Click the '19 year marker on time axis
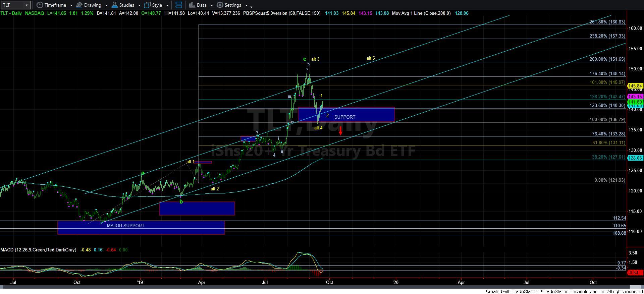 (140, 282)
